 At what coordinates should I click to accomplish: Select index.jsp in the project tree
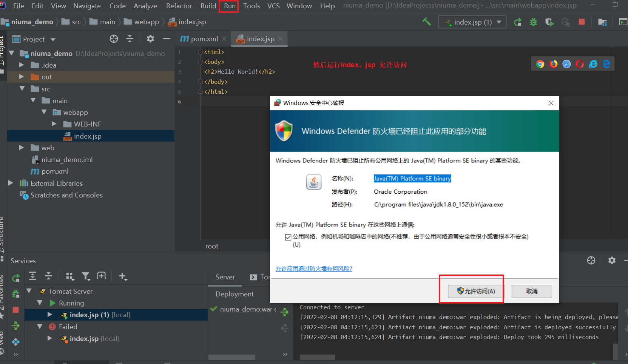click(x=88, y=136)
